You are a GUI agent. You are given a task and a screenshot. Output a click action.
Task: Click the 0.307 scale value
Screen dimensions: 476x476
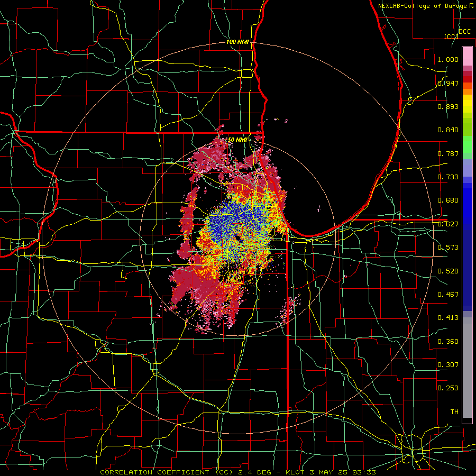pos(448,365)
